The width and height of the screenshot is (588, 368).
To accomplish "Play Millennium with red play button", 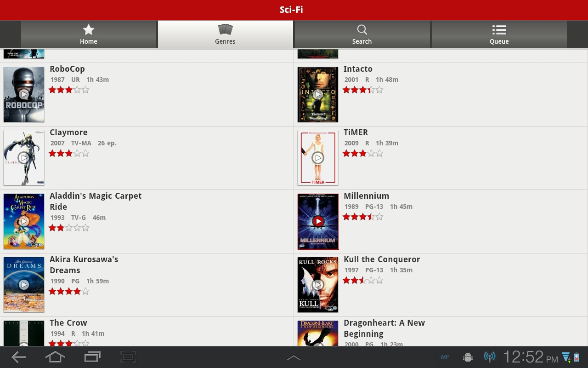I will [318, 221].
